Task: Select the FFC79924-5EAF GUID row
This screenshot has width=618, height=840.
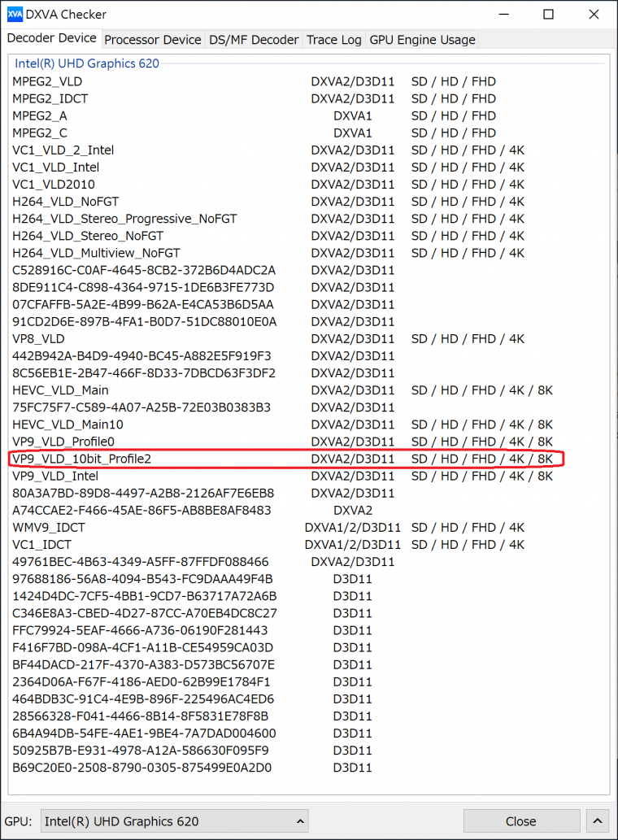Action: 308,630
